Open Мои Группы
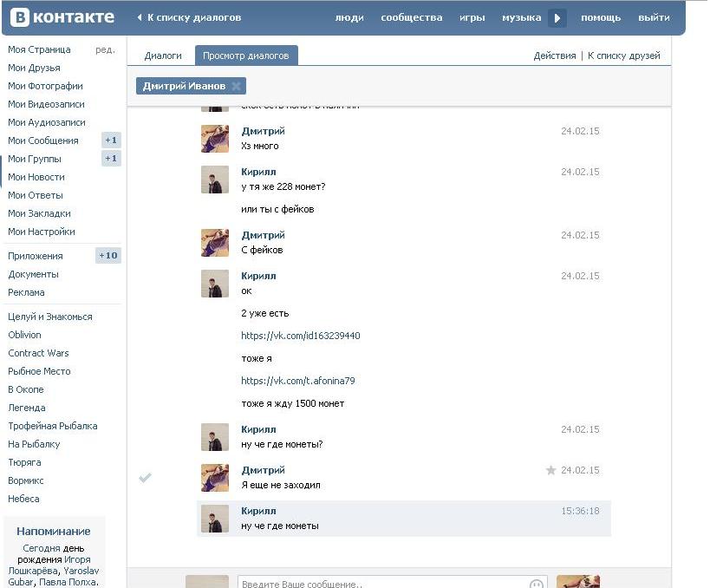 tap(35, 159)
